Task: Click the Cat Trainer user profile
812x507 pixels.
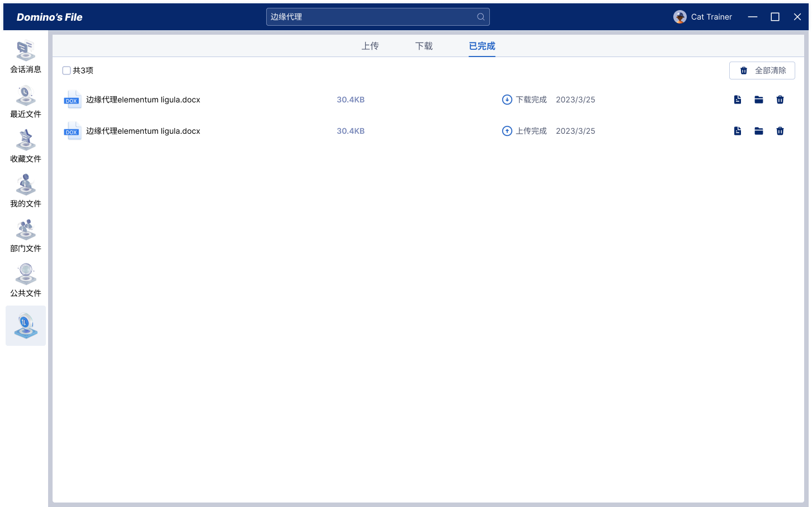Action: click(702, 17)
